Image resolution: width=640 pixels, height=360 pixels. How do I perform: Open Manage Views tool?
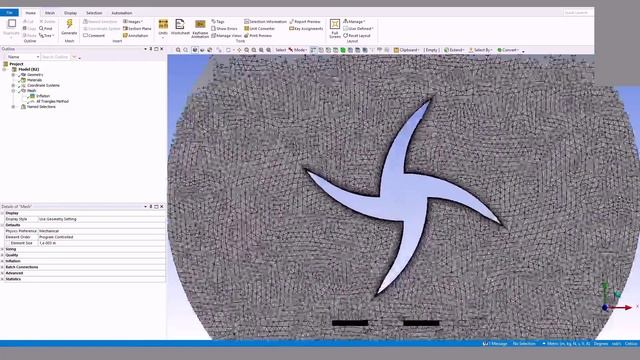[226, 36]
